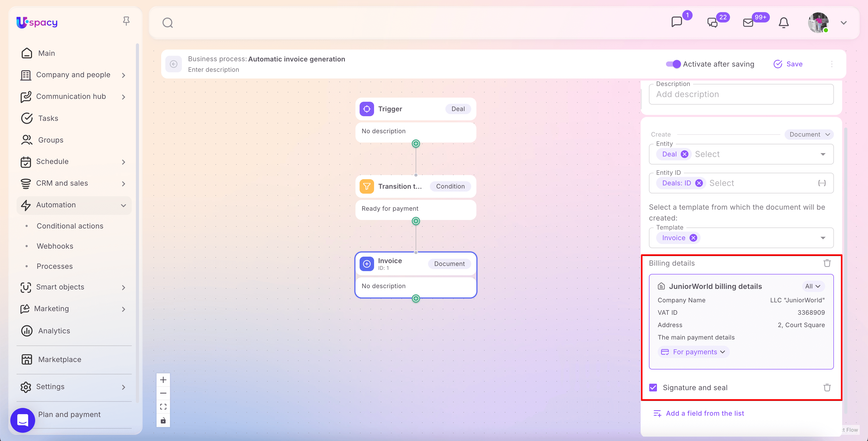Insert variable with curly braces icon

click(822, 183)
